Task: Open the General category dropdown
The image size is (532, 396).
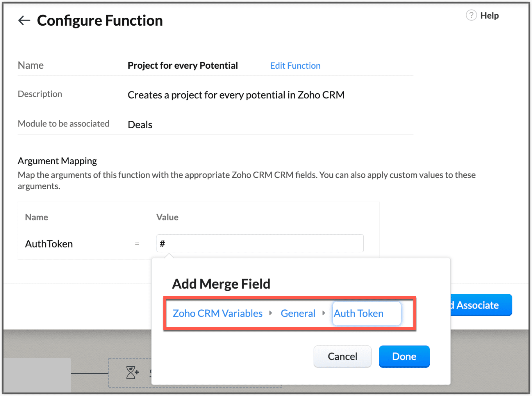Action: pos(298,313)
